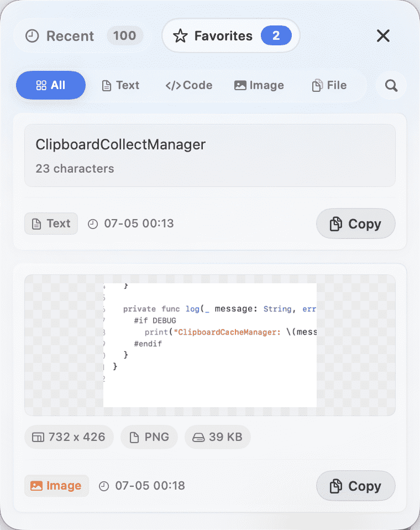Filter clipboard items by Text

120,85
